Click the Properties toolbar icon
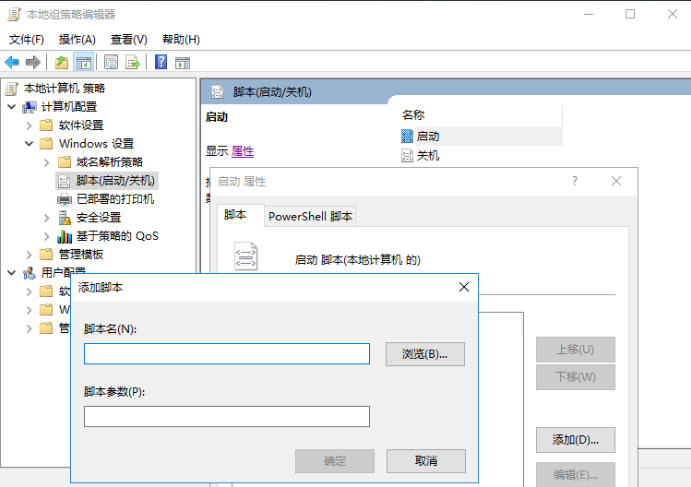The height and width of the screenshot is (487, 691). pyautogui.click(x=111, y=63)
